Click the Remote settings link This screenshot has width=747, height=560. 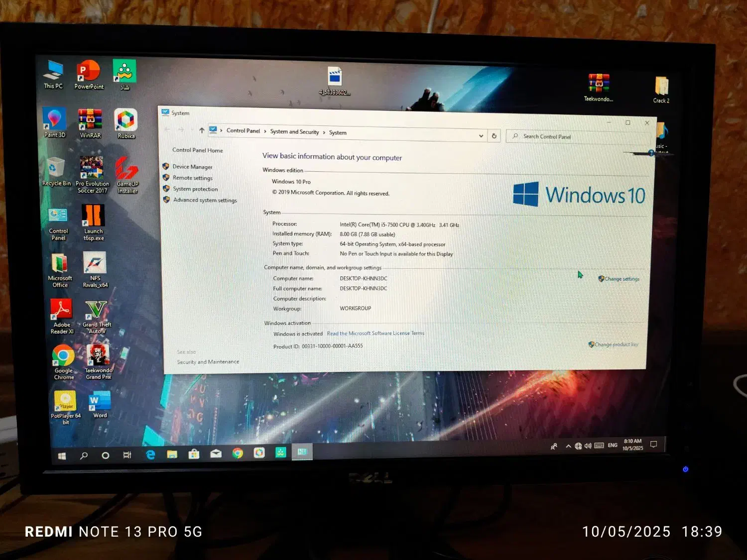click(192, 178)
